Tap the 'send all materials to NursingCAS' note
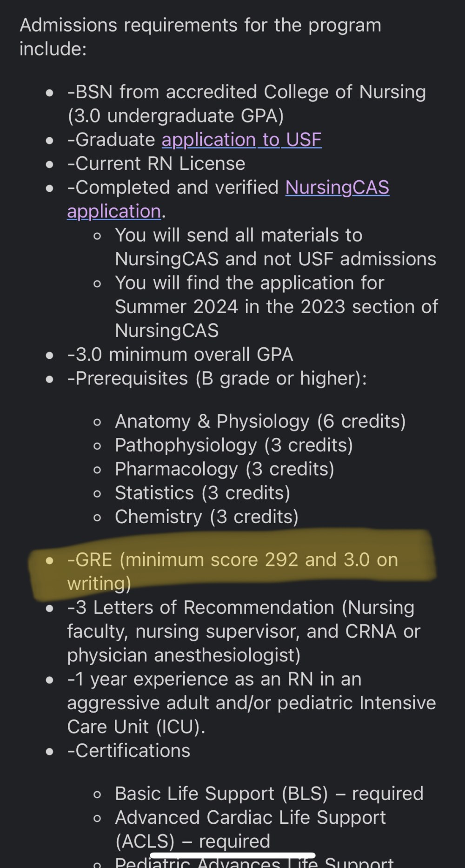The height and width of the screenshot is (868, 465). point(275,247)
